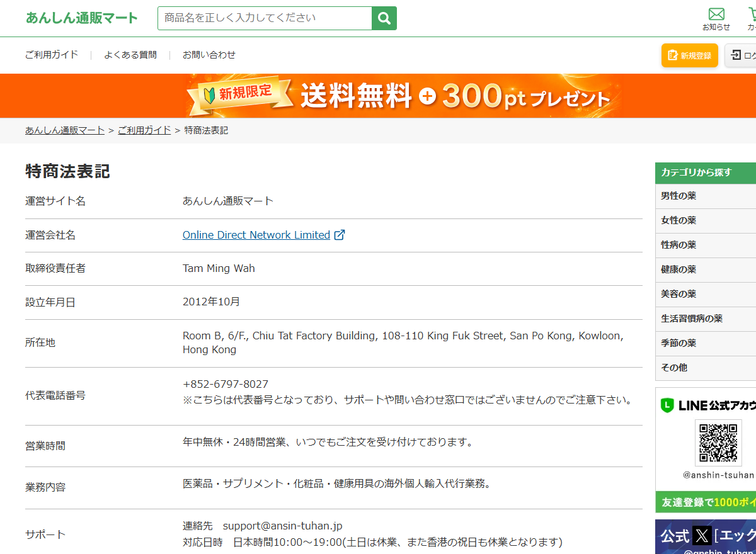Viewport: 756px width, 554px height.
Task: Select 性病の薬 category
Action: (706, 246)
